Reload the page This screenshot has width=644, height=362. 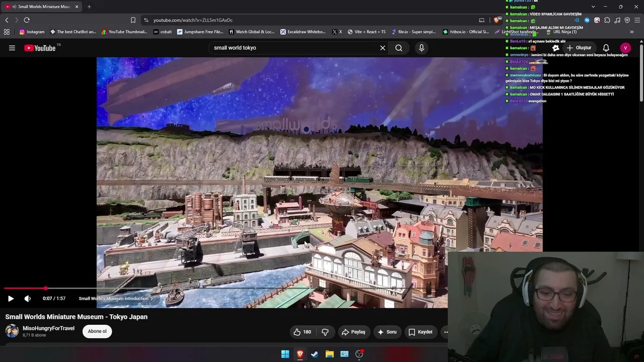[x=27, y=20]
